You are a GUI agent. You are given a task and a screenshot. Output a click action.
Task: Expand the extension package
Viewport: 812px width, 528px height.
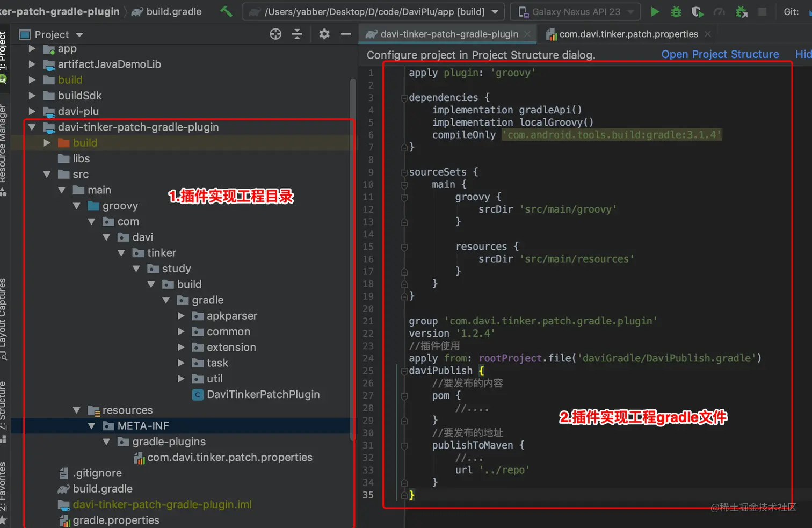[x=182, y=348]
